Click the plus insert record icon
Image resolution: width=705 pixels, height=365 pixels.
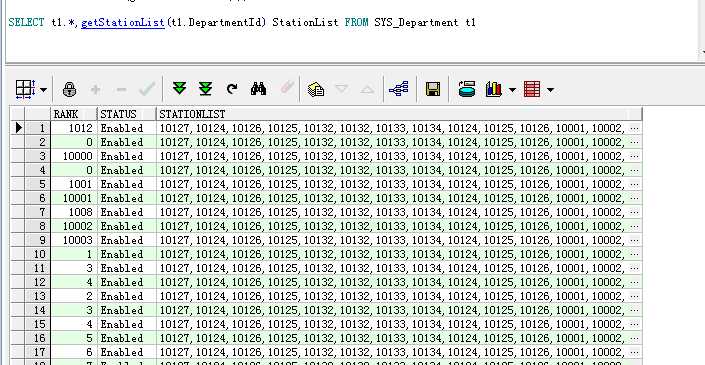tap(95, 89)
